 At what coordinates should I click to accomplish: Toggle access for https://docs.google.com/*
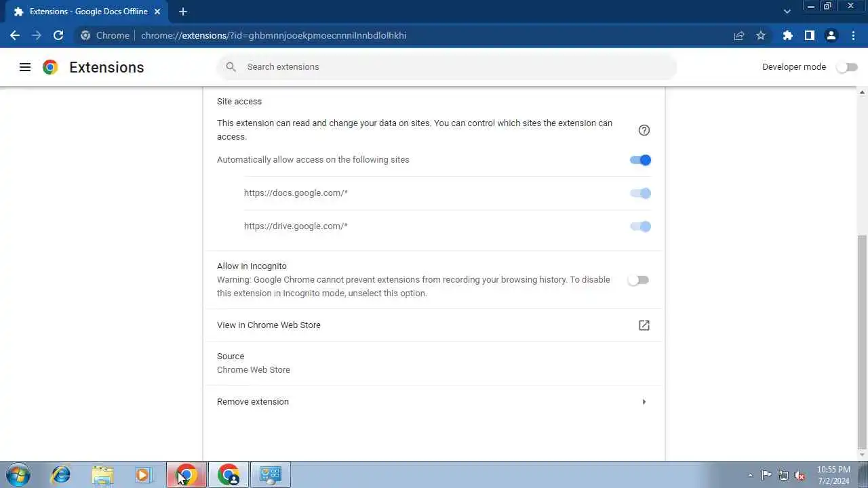pyautogui.click(x=640, y=193)
